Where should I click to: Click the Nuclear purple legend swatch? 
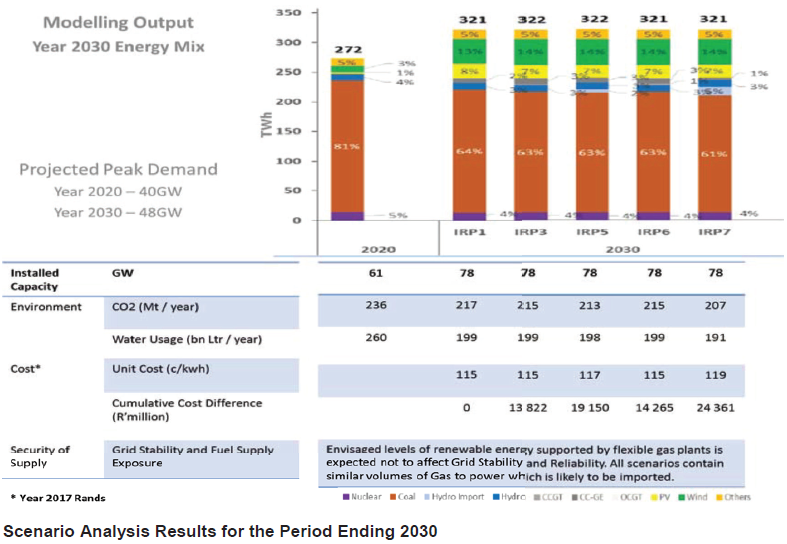pyautogui.click(x=346, y=497)
